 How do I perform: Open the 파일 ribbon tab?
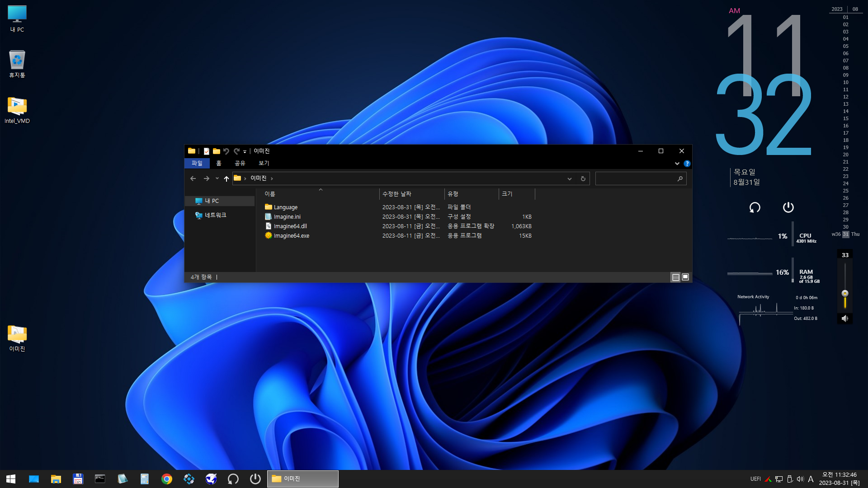(x=197, y=163)
